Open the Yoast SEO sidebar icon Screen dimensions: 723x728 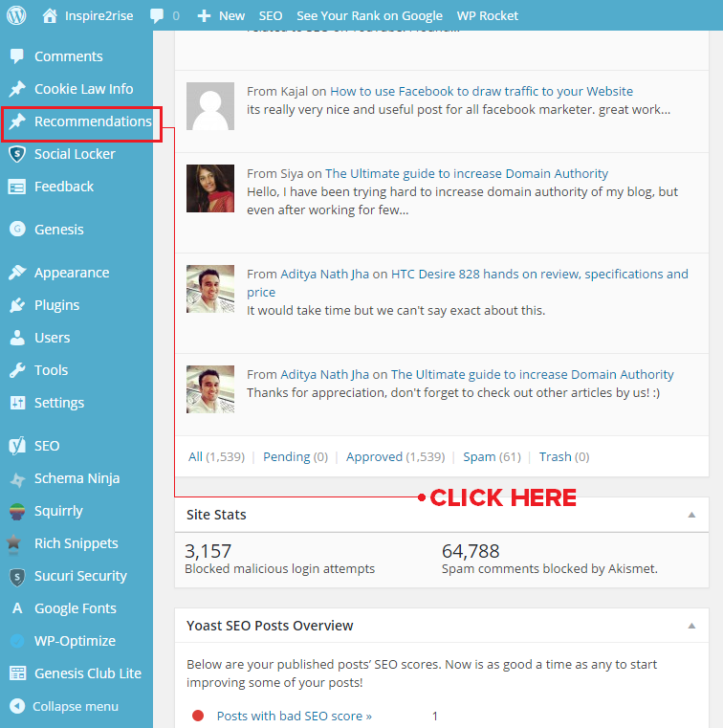16,446
